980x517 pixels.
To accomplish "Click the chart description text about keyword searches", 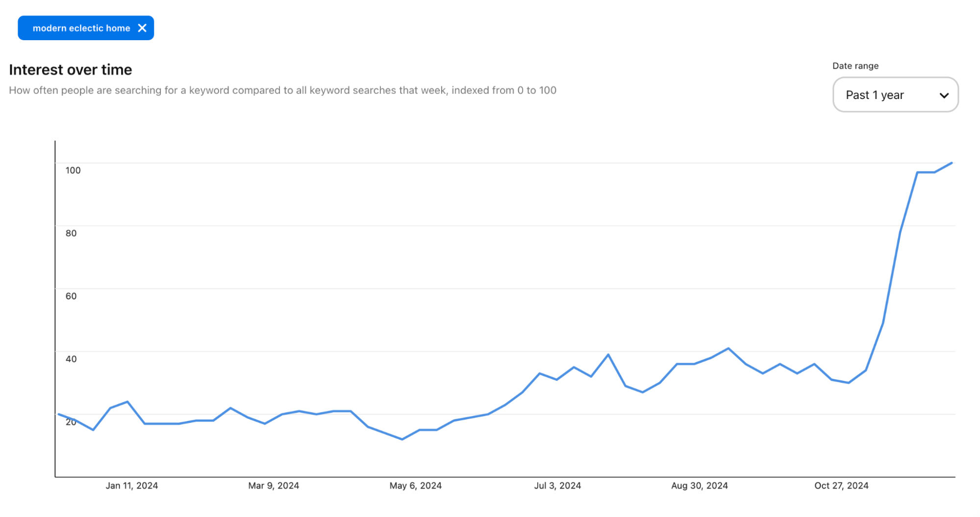I will coord(282,90).
